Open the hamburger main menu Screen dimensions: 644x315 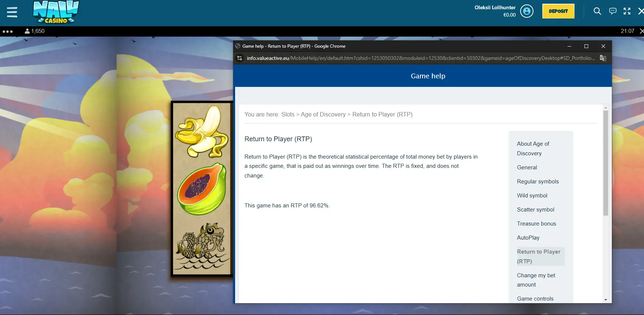pos(12,12)
